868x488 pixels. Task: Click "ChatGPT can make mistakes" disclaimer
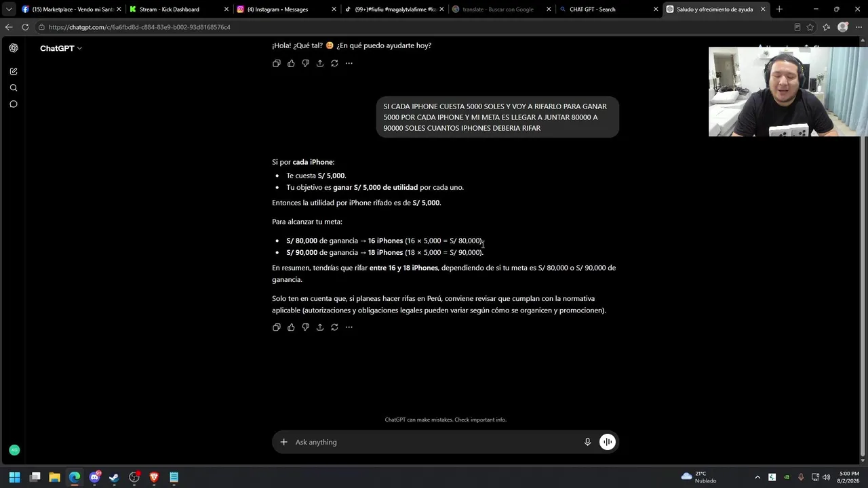446,420
